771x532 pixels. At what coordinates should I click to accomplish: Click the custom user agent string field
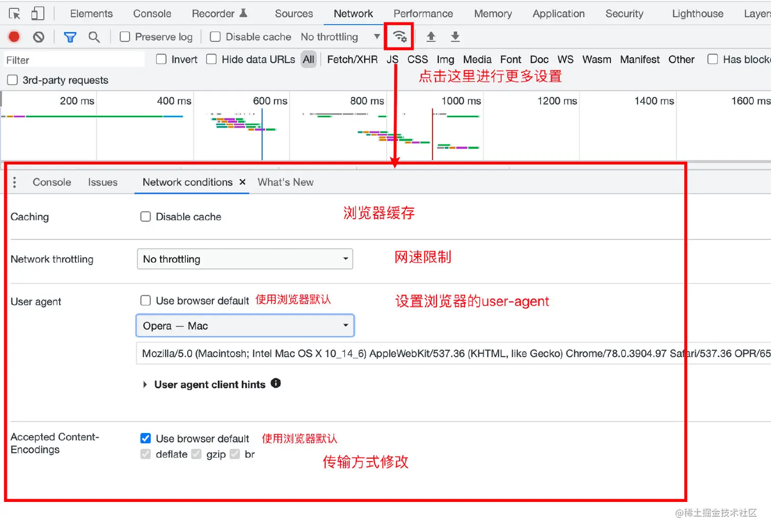(x=453, y=353)
